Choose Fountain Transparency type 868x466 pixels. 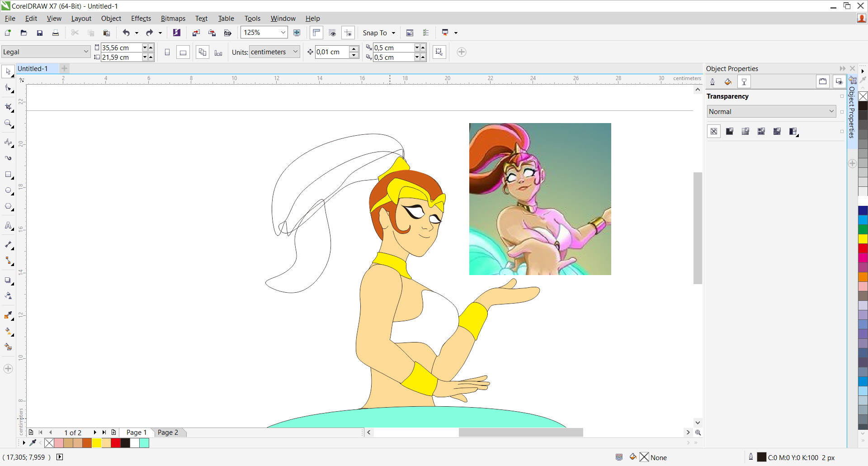point(745,131)
